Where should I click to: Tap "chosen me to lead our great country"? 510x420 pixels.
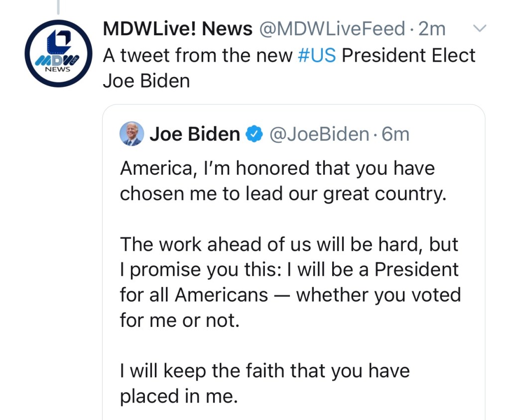(282, 194)
